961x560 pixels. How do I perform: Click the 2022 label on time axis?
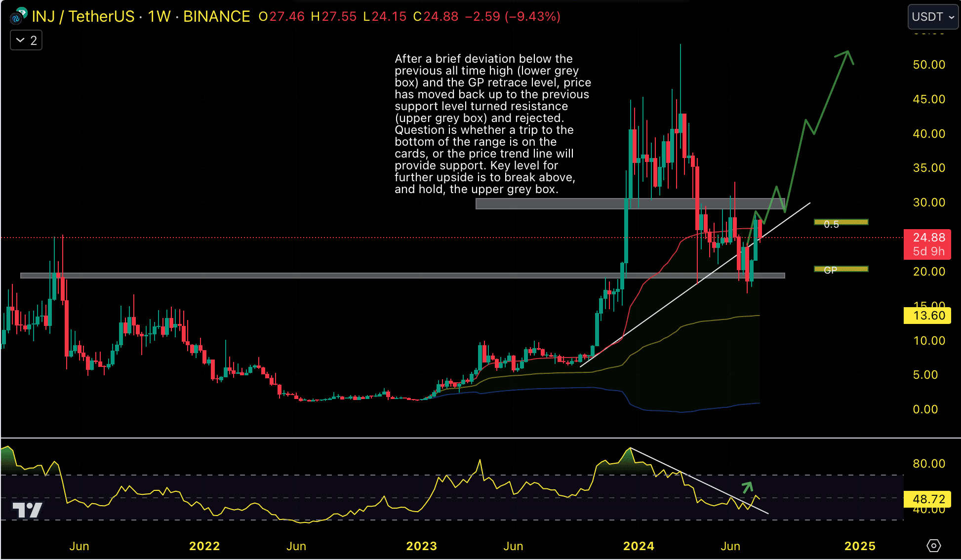click(204, 546)
